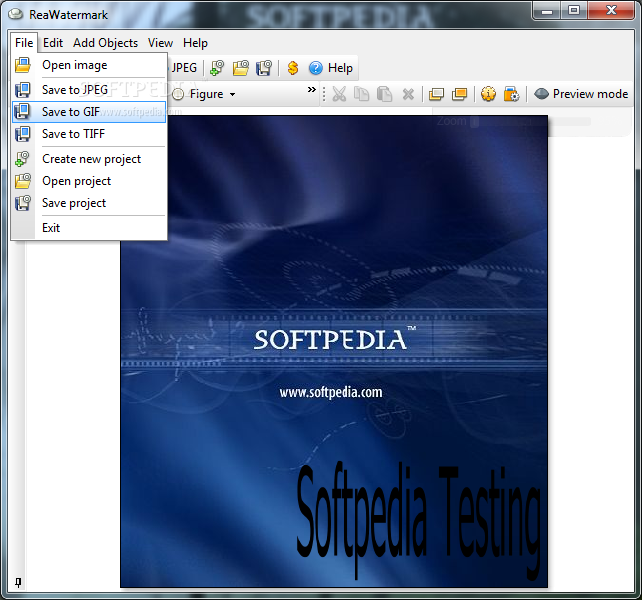This screenshot has width=642, height=600.
Task: Click the Open project menu icon
Action: (23, 181)
